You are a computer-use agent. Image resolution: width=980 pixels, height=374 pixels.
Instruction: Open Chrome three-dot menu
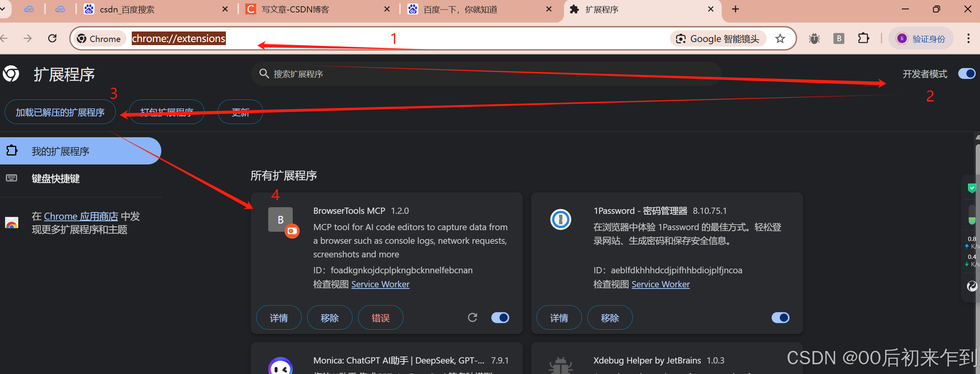coord(968,38)
